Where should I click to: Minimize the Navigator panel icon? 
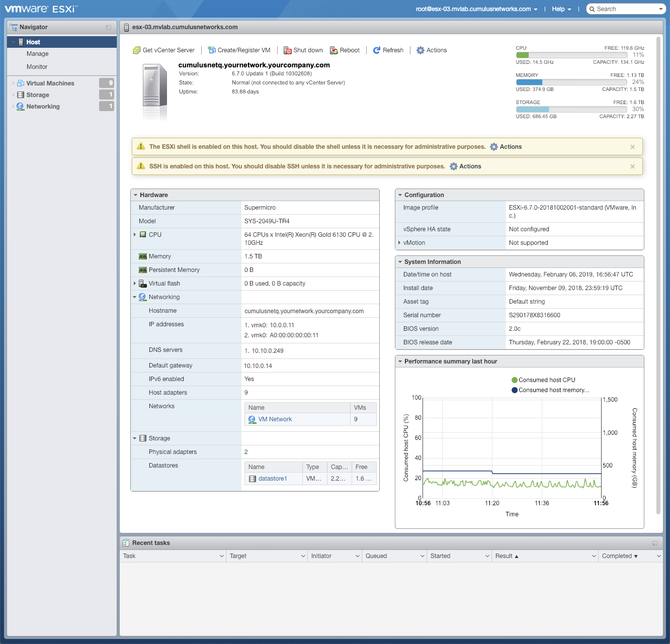[109, 27]
